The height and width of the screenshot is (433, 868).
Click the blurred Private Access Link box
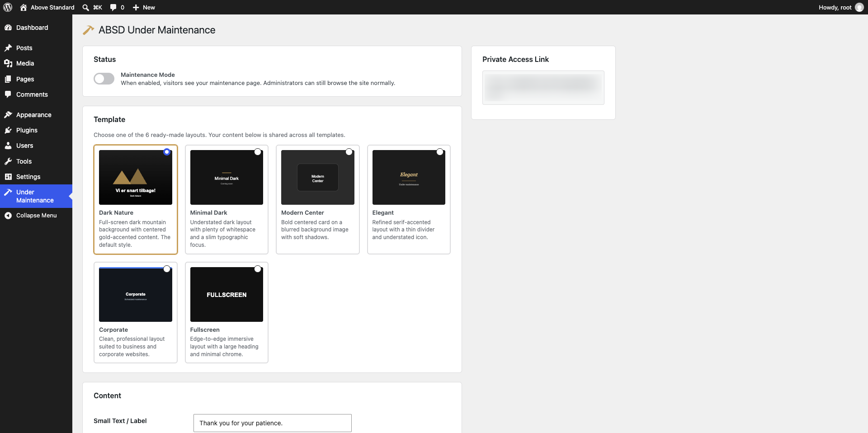point(543,88)
